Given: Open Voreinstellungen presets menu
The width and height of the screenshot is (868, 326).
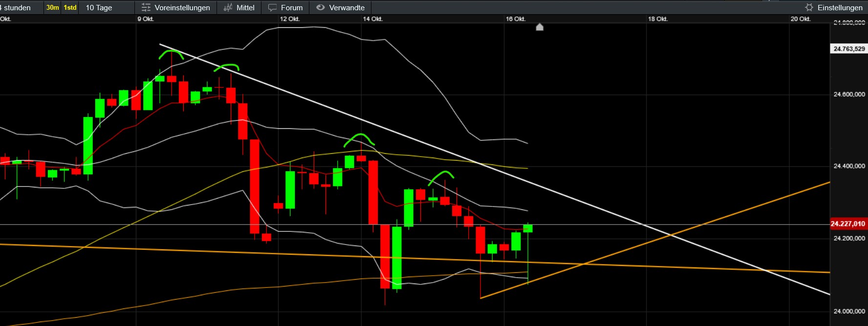Looking at the screenshot, I should coord(175,7).
